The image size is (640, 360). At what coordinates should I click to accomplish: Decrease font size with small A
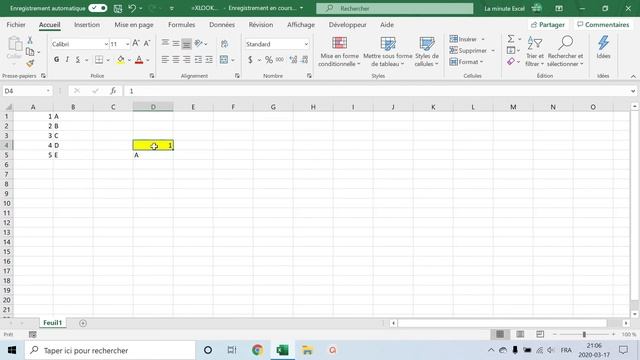[147, 43]
